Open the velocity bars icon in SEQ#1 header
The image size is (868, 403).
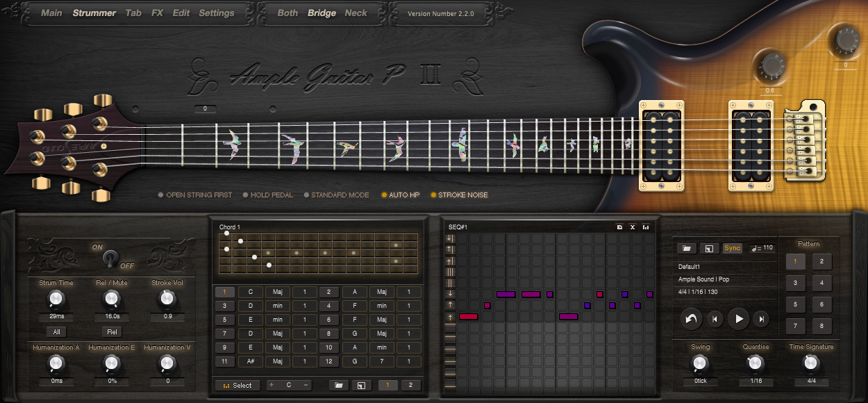coord(646,227)
